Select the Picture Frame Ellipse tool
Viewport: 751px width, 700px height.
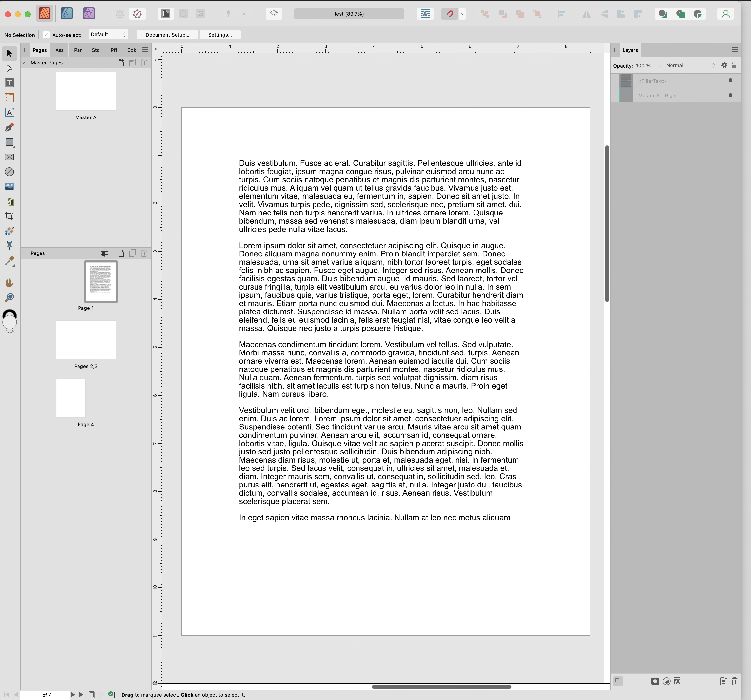click(x=9, y=172)
